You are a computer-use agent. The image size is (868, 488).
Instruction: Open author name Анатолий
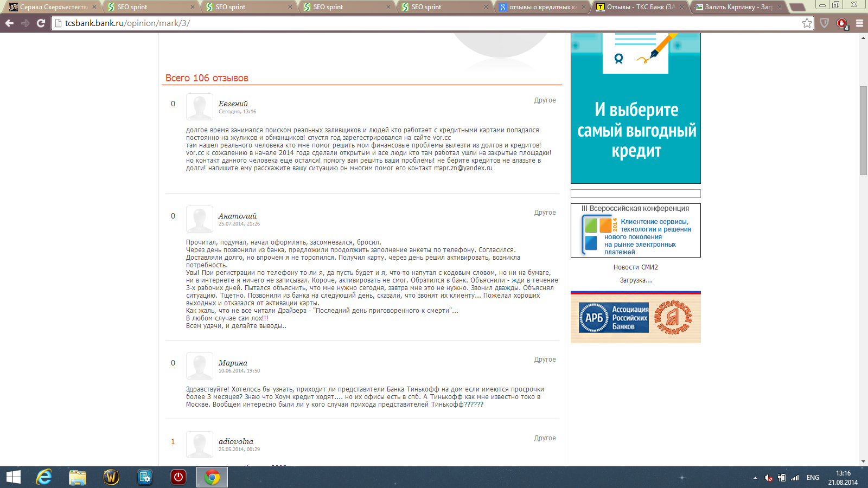pyautogui.click(x=237, y=216)
